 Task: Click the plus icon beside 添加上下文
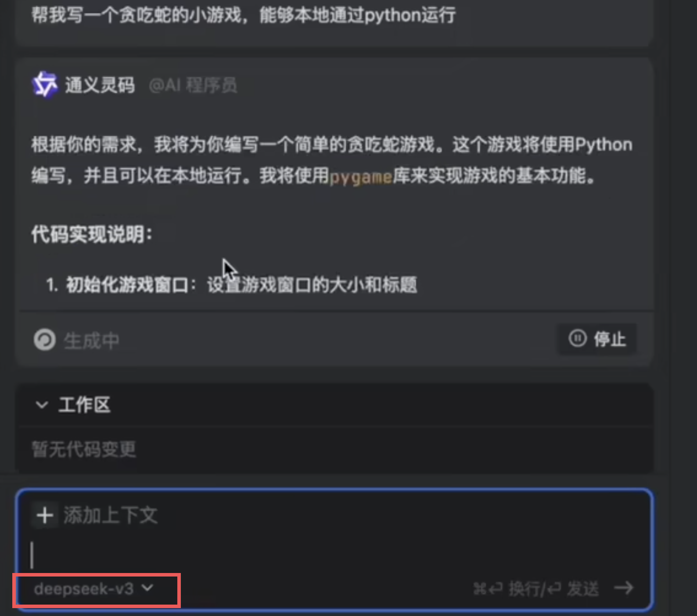point(45,515)
